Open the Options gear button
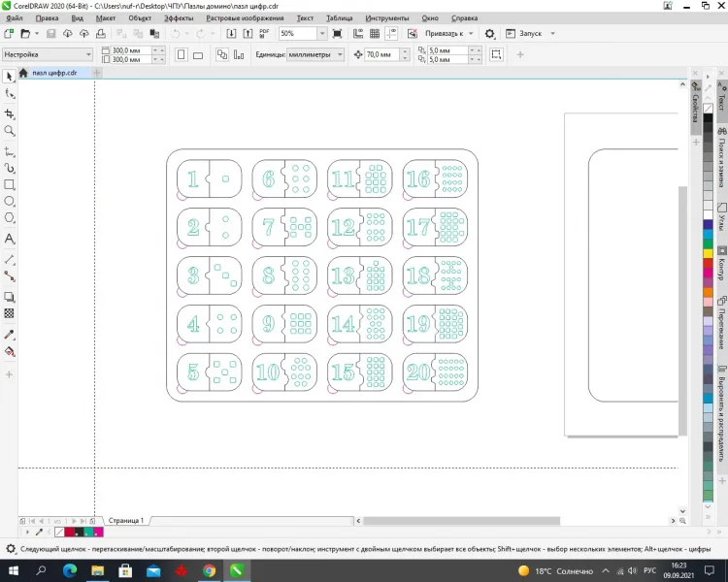 click(489, 33)
